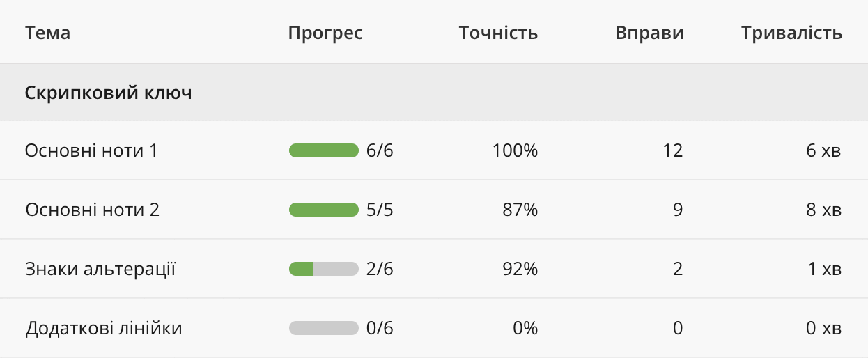Open the Основні ноти 1 topic
This screenshot has width=868, height=358.
point(91,150)
